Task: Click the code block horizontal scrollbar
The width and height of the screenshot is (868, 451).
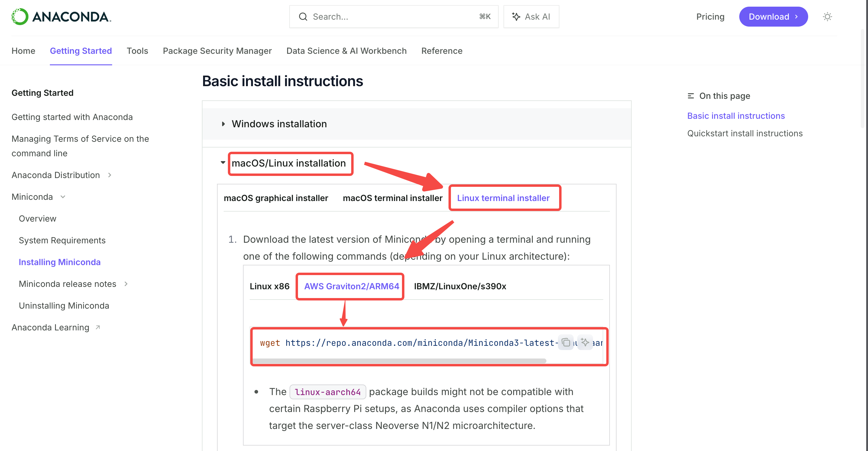Action: pyautogui.click(x=399, y=361)
